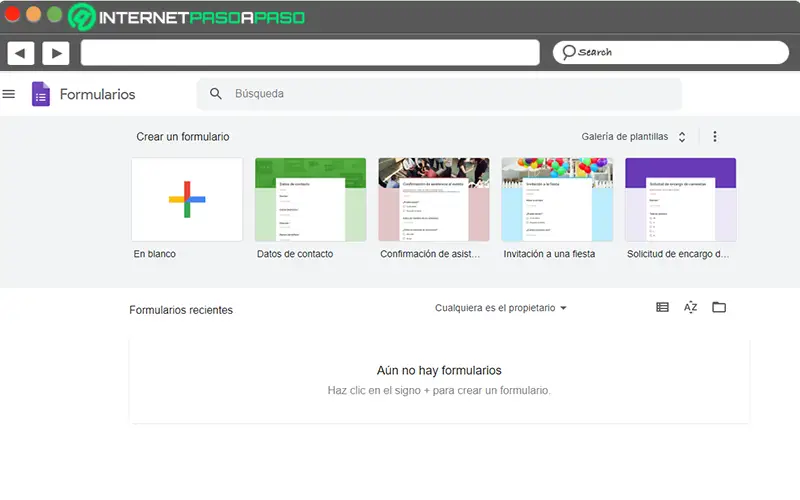Open the hamburger main menu
This screenshot has width=800, height=500.
click(x=9, y=94)
